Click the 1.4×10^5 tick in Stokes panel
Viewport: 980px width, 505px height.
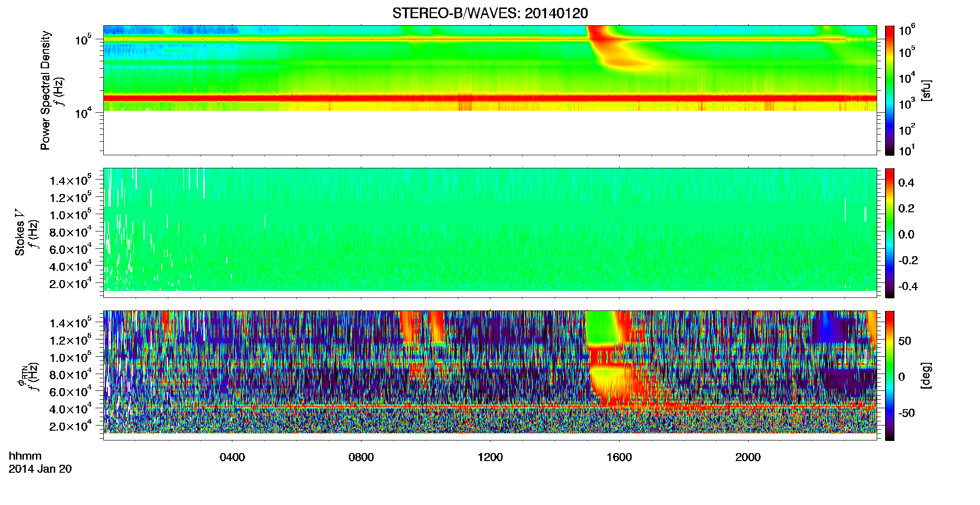(x=71, y=181)
